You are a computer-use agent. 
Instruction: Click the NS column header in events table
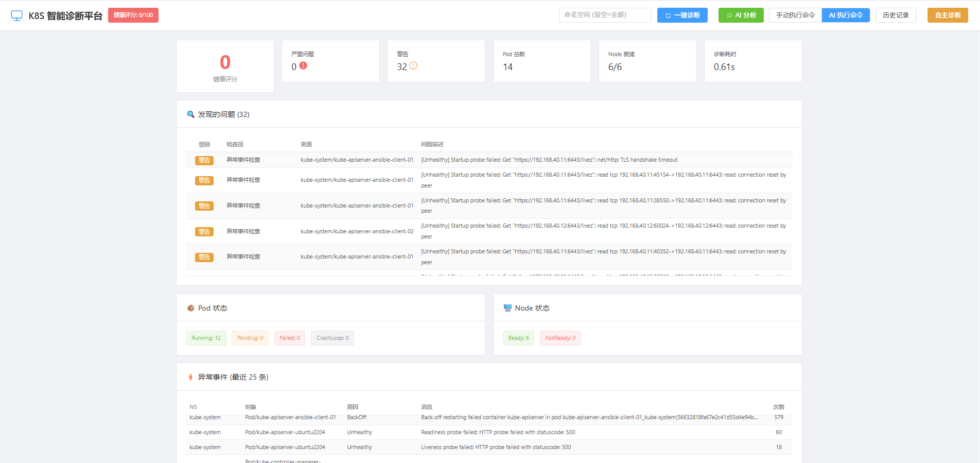point(193,407)
